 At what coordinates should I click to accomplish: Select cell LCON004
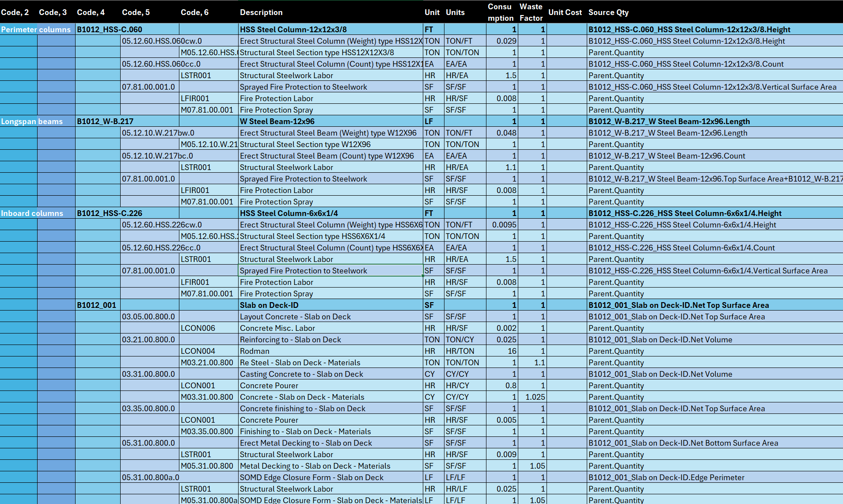[209, 351]
